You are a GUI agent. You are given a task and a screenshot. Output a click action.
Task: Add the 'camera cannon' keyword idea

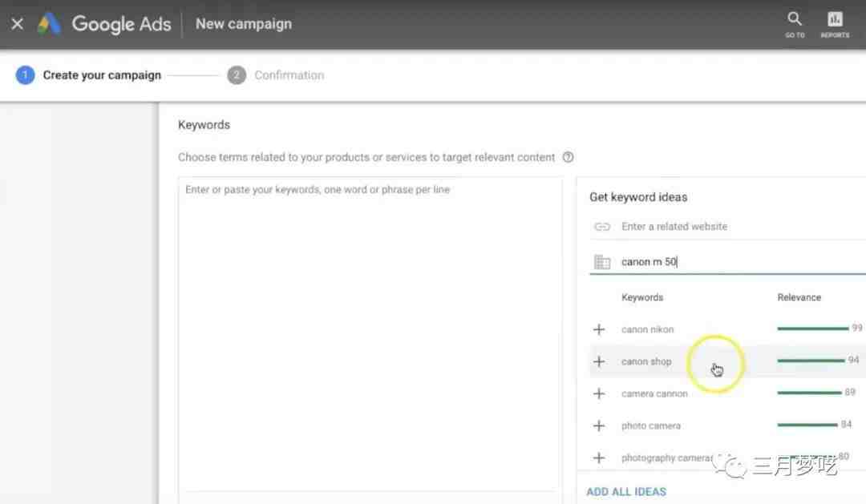point(599,393)
